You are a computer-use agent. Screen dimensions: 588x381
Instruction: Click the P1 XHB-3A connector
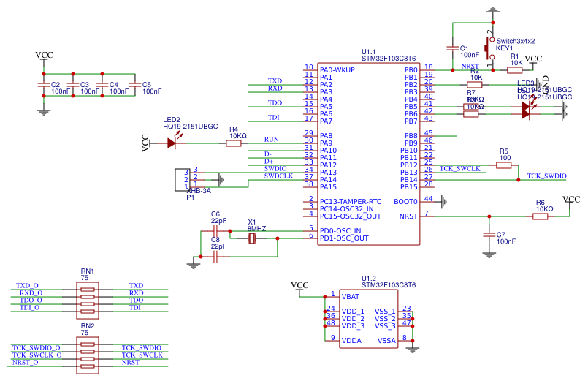[180, 178]
